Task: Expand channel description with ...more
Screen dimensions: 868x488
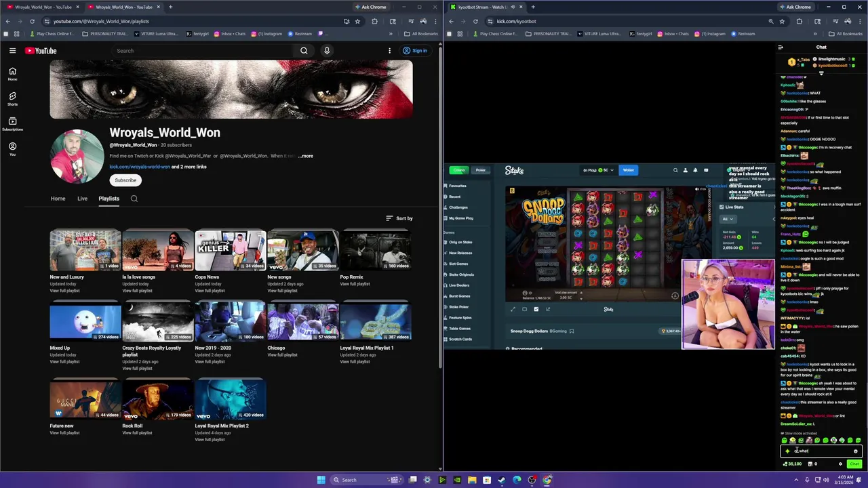Action: [306, 156]
